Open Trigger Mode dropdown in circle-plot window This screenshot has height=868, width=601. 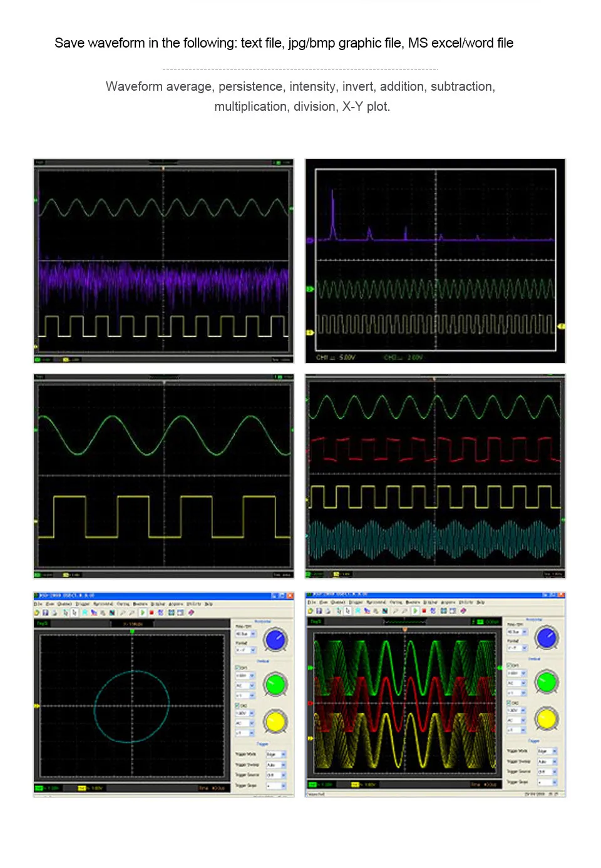coord(276,754)
